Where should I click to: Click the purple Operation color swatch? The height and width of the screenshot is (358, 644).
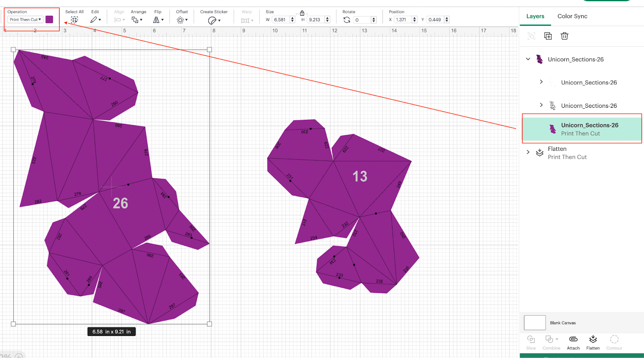pos(50,19)
